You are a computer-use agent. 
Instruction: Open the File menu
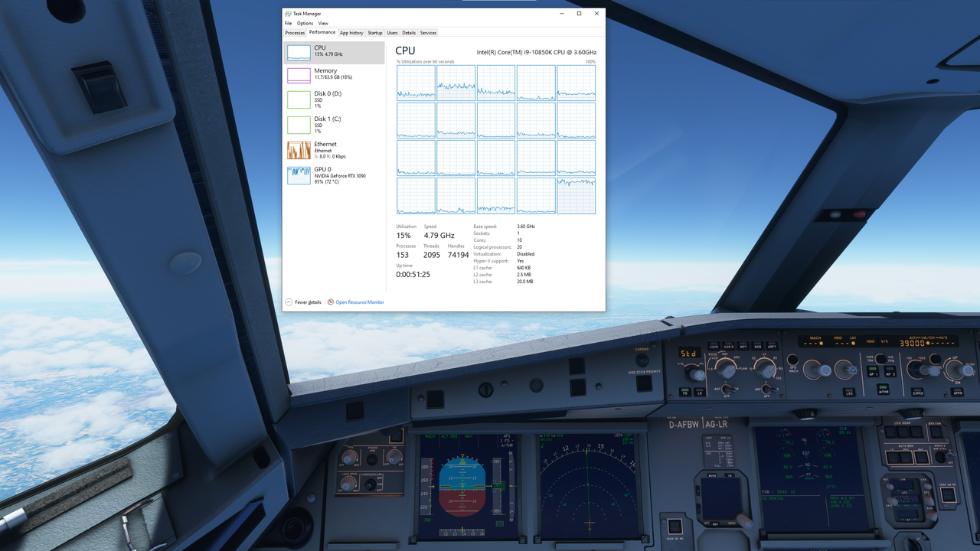tap(288, 24)
